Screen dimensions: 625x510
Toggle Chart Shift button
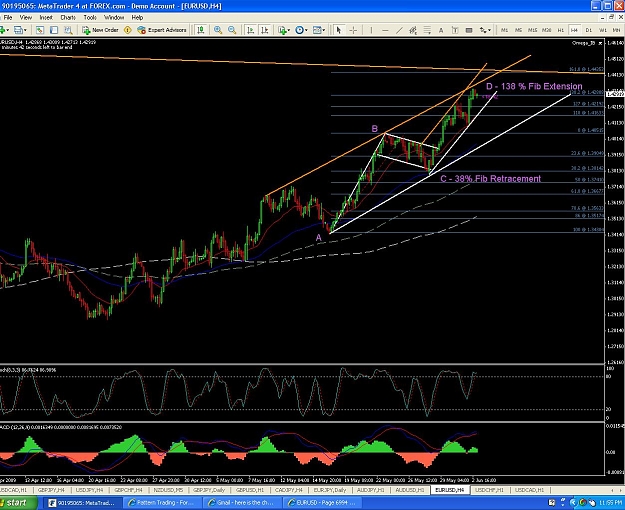[265, 30]
